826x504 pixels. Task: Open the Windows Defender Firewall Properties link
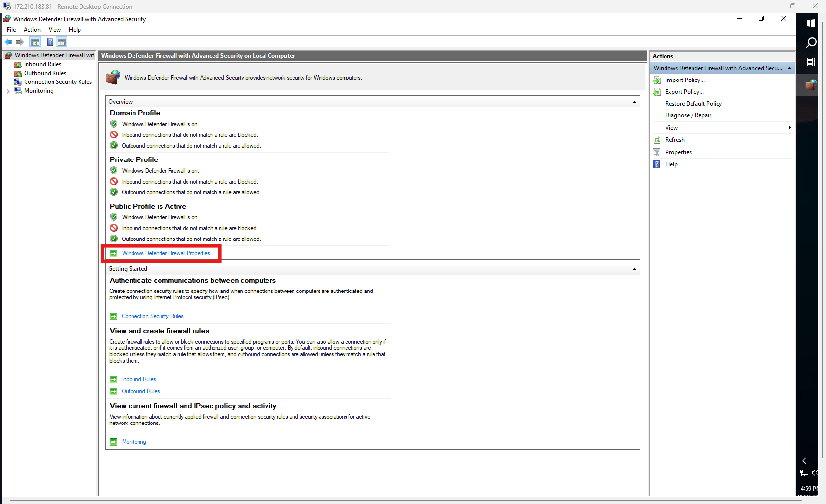[166, 253]
